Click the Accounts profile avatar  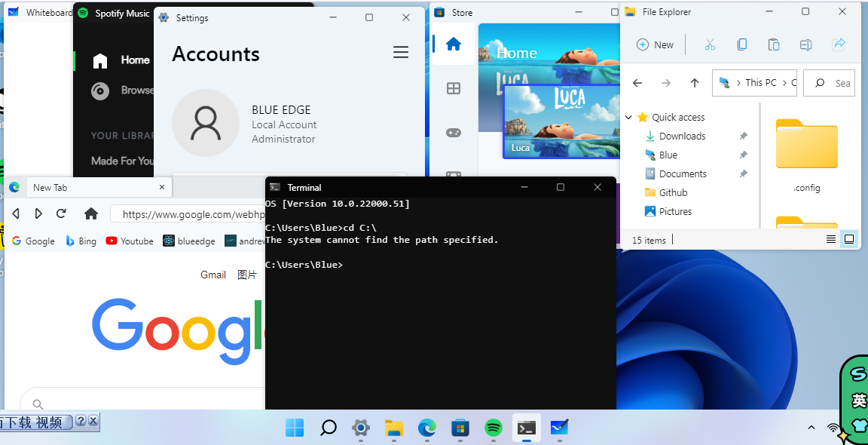point(206,123)
